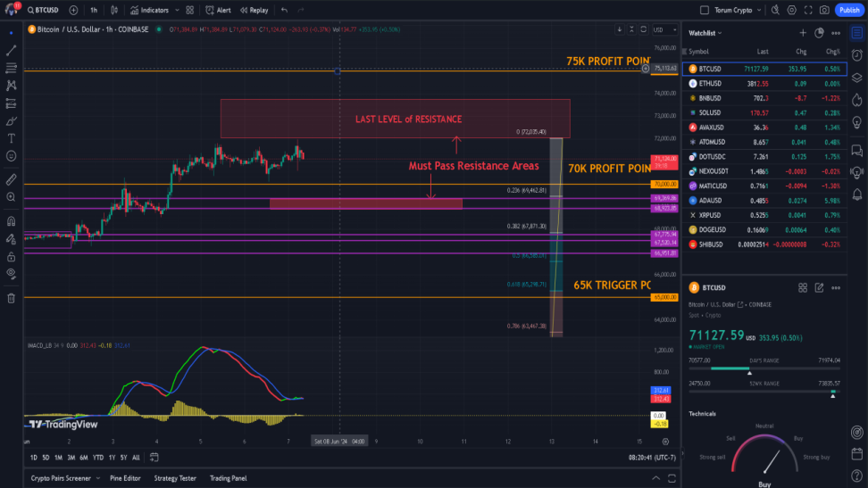
Task: Select the emoji icons tool
Action: (11, 156)
